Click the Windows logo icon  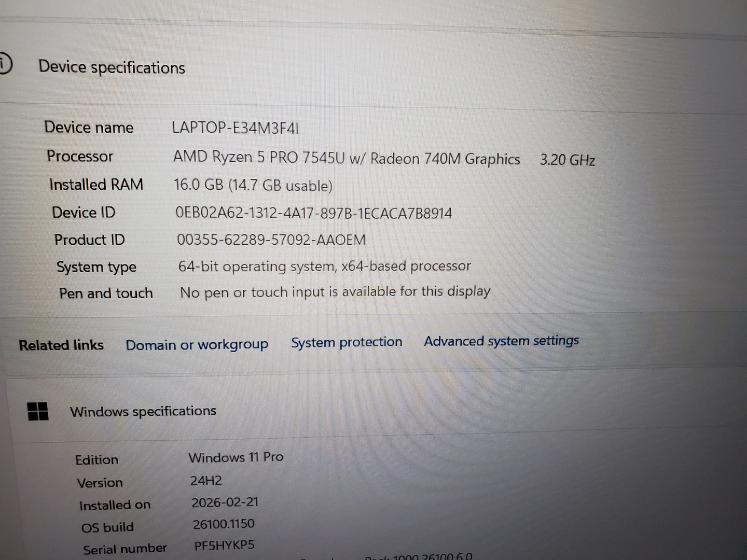[x=38, y=411]
